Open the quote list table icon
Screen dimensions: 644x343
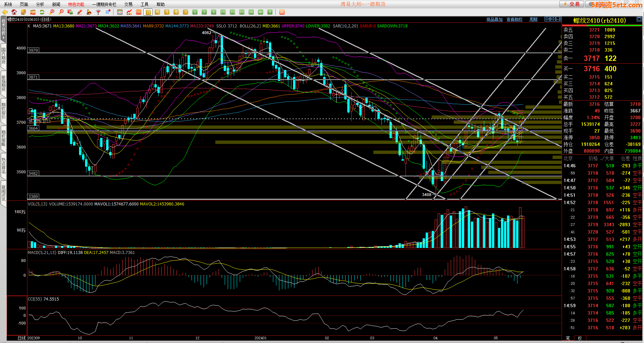(x=120, y=12)
